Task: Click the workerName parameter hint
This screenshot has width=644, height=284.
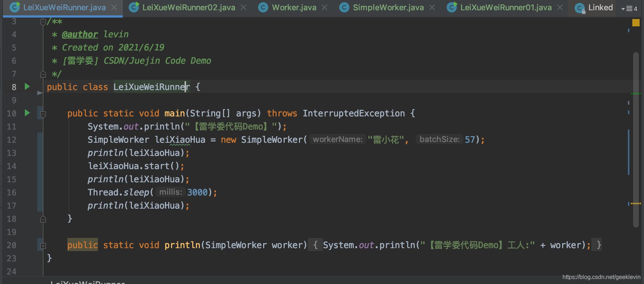Action: click(x=338, y=139)
